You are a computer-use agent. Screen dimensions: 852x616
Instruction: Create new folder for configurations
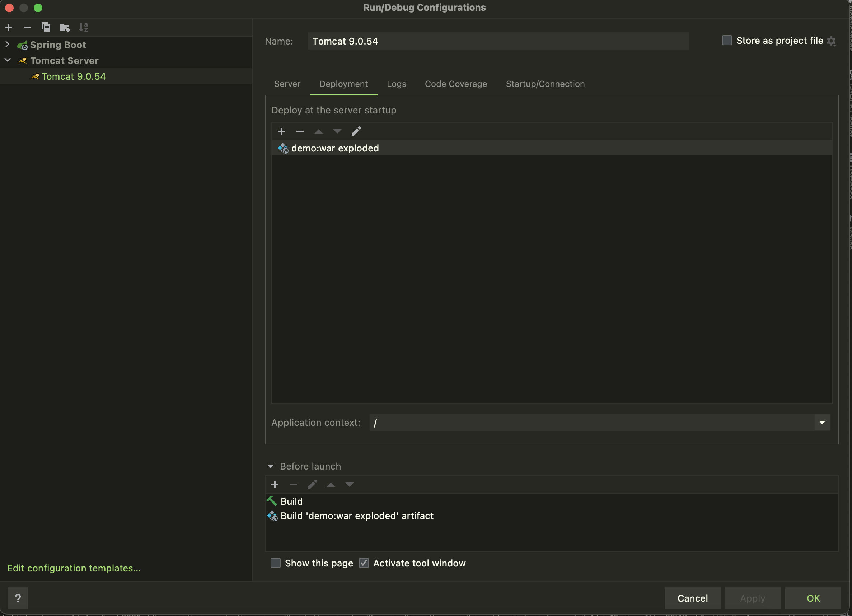click(65, 27)
